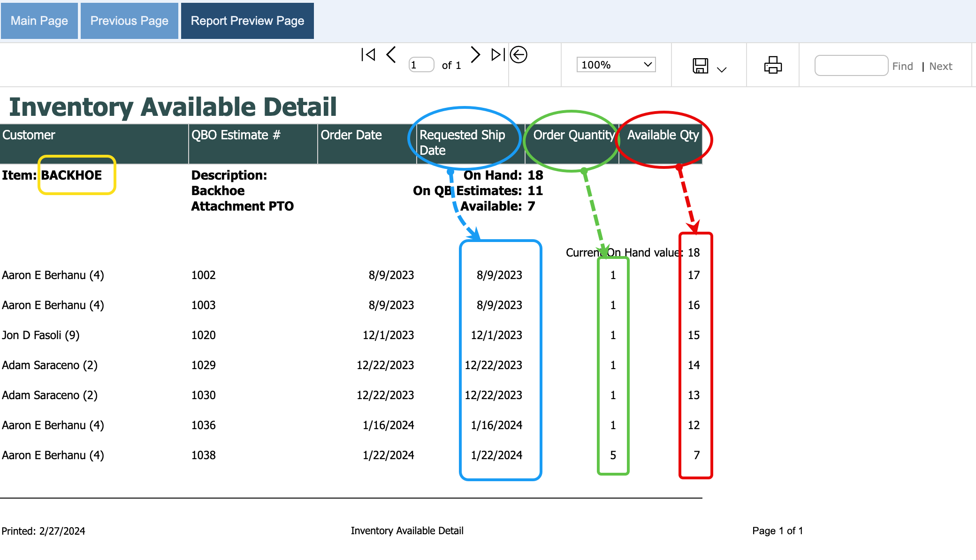The width and height of the screenshot is (976, 560).
Task: Expand export format chevron beside save icon
Action: click(722, 70)
